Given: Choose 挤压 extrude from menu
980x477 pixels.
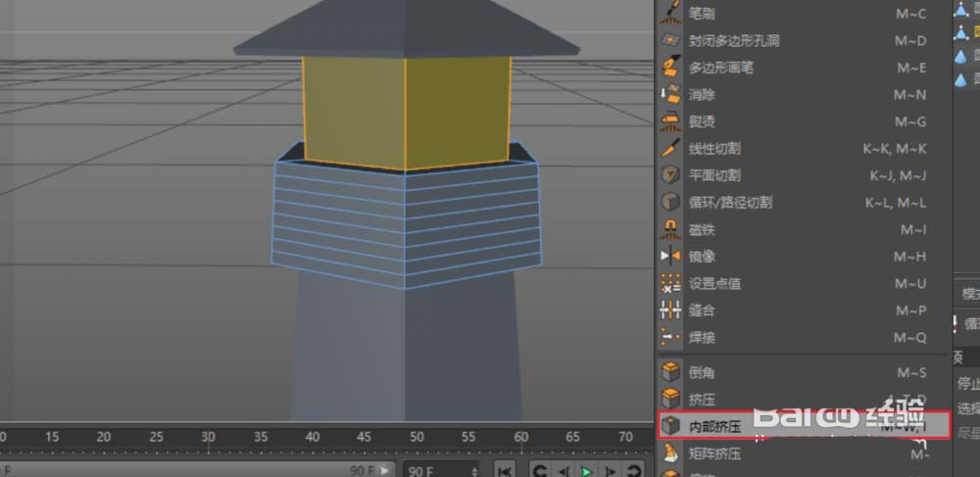Looking at the screenshot, I should 804,400.
